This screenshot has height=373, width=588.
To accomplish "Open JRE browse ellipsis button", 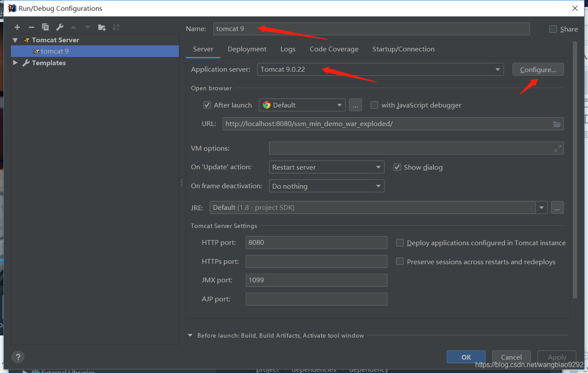I will click(x=557, y=207).
